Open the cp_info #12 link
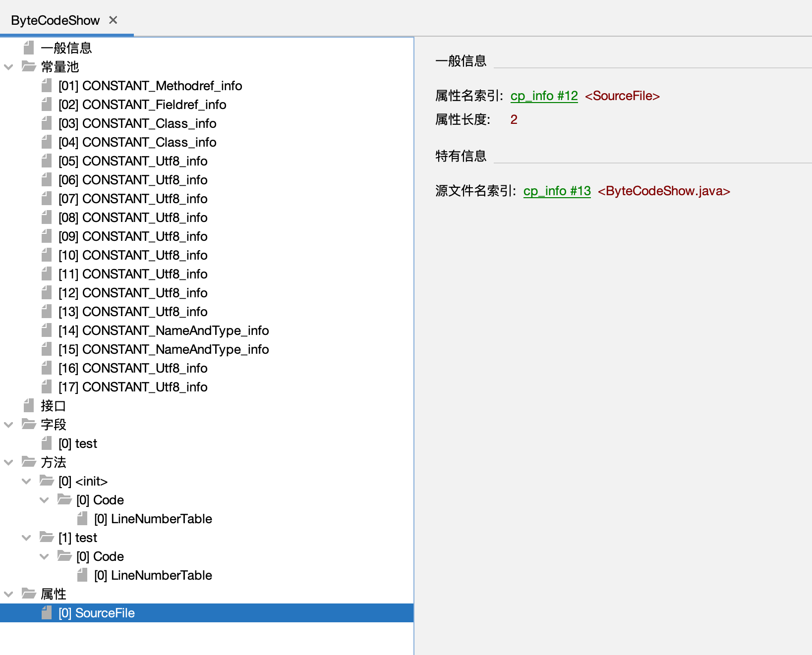The image size is (812, 655). [544, 96]
